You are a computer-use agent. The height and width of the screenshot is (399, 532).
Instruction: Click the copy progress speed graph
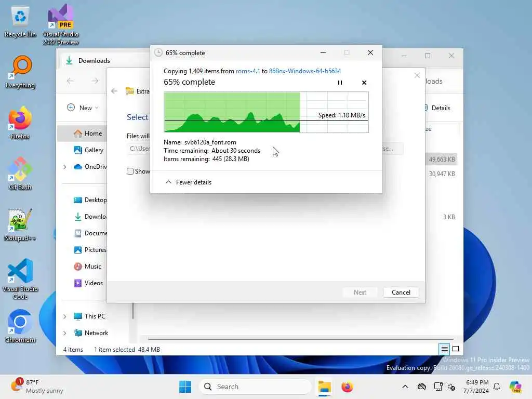266,112
